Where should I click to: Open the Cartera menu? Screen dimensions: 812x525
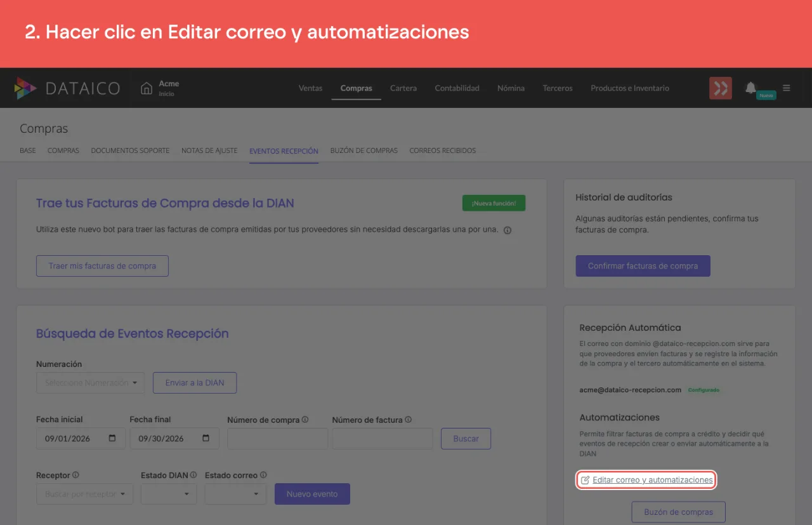pos(403,88)
